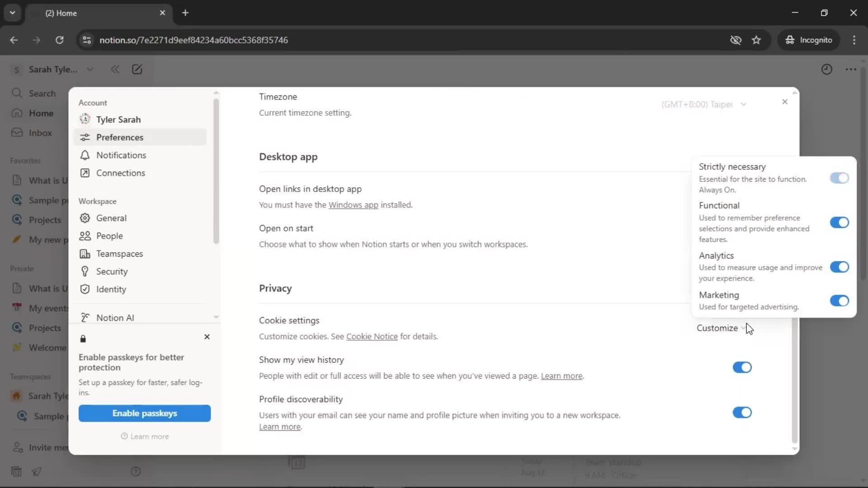
Task: Click the Notifications bell icon
Action: click(x=85, y=155)
